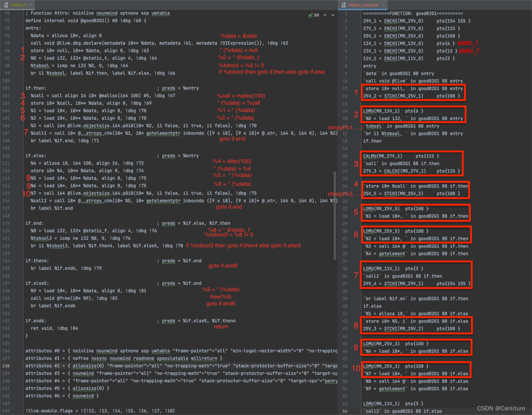The width and height of the screenshot is (532, 415).
Task: Click the 'entry:' label in malloc.ll
Action: tap(33, 28)
